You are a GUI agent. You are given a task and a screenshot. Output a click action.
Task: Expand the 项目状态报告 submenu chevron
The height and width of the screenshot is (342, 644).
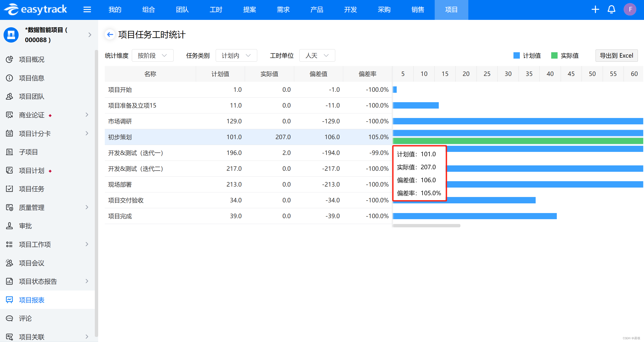click(x=87, y=281)
